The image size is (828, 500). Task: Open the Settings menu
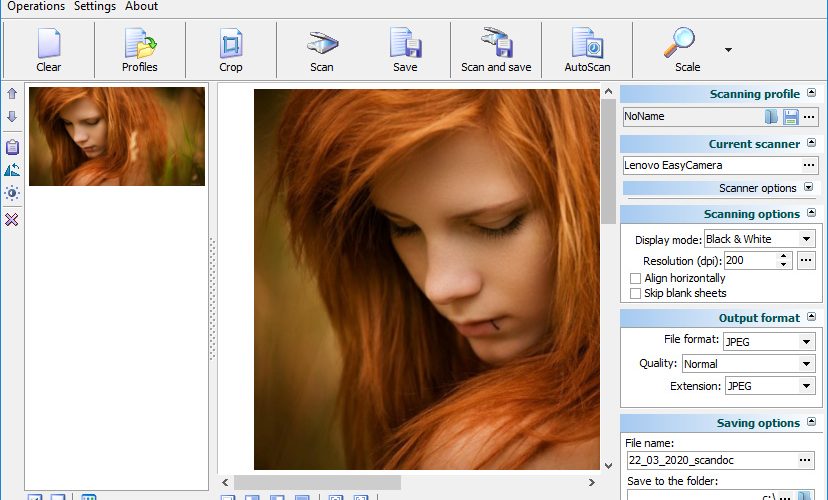coord(95,6)
